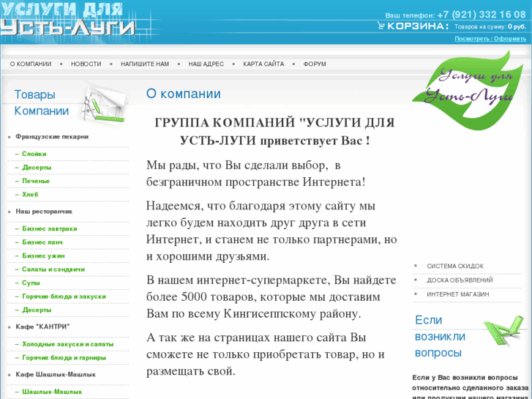
Task: Open the СИСТЕМА СКИДОК link
Action: 455,266
